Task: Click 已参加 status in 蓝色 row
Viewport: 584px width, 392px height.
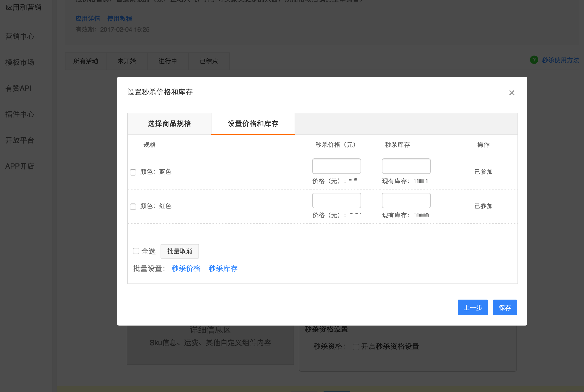Action: [483, 172]
